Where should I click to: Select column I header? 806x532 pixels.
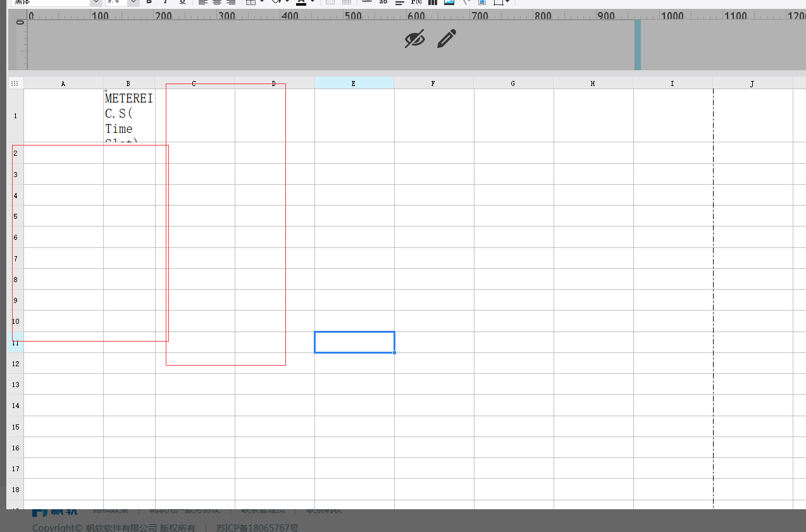pos(673,84)
